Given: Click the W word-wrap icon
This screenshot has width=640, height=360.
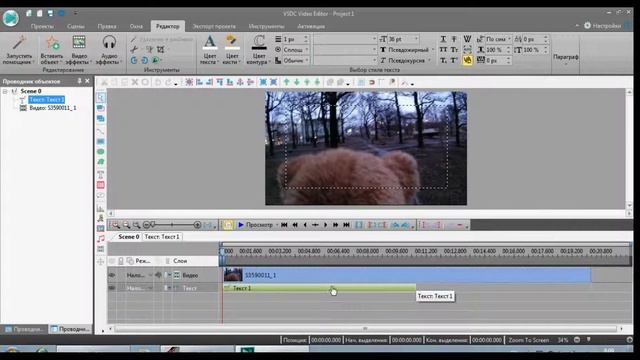Looking at the screenshot, I should [x=467, y=39].
